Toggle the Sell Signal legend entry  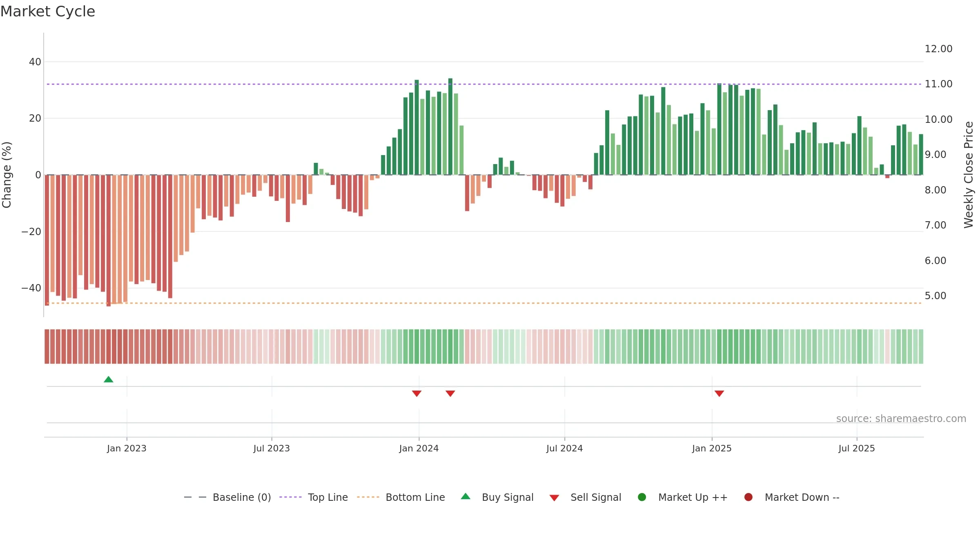[585, 497]
